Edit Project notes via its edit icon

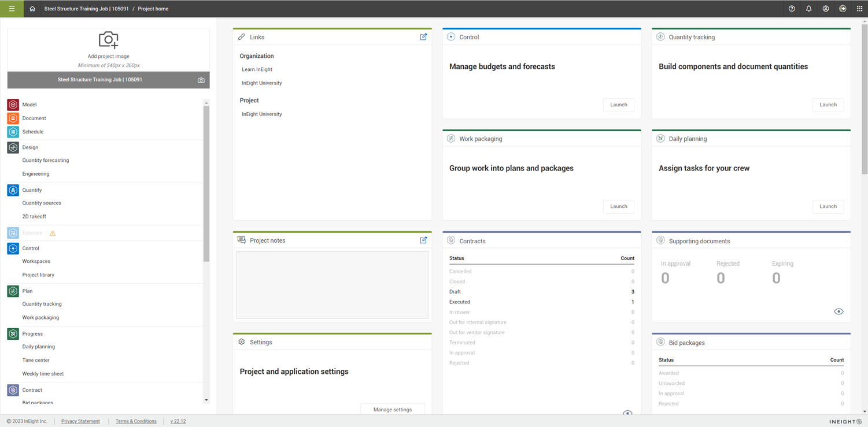click(x=423, y=240)
